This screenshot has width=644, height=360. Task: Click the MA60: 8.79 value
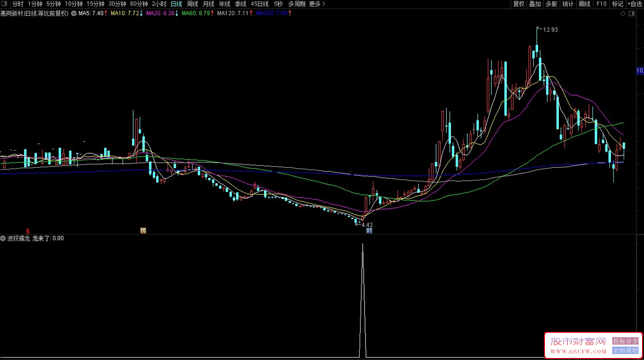[x=196, y=13]
